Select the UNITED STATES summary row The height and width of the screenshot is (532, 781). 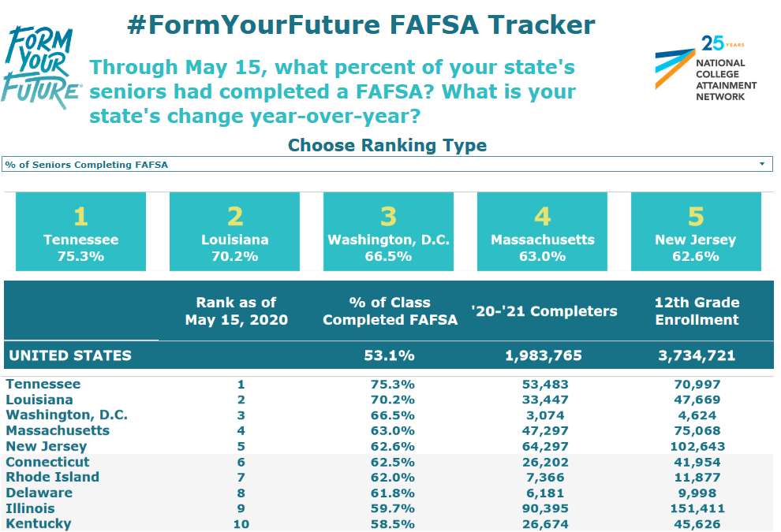(x=71, y=355)
